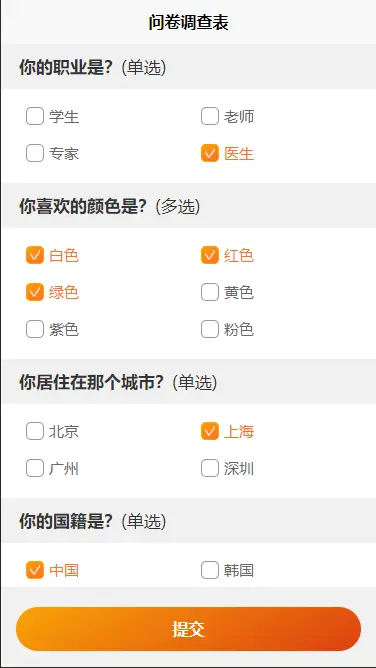Click the 你喜欢的颜色是? question heading
Viewport: 376px width, 668px height.
tap(83, 207)
